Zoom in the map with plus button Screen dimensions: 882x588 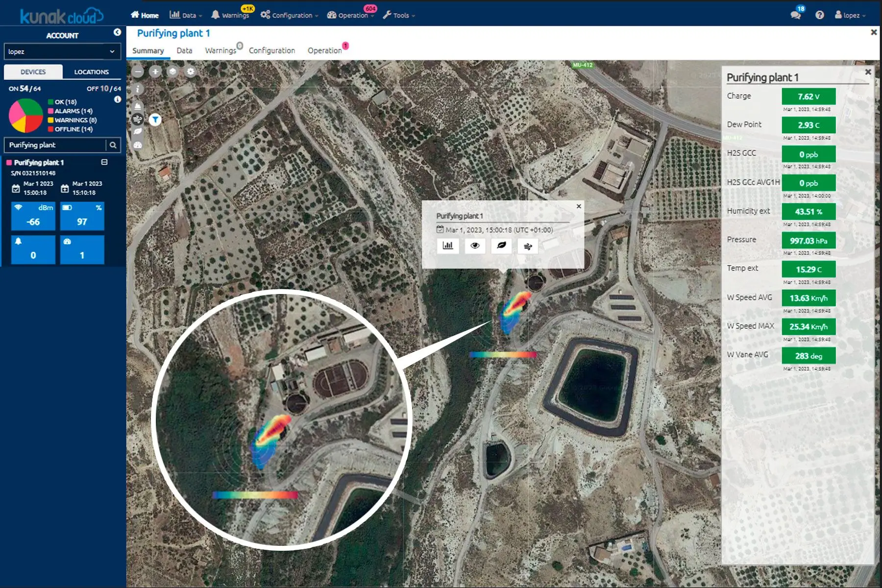tap(155, 72)
